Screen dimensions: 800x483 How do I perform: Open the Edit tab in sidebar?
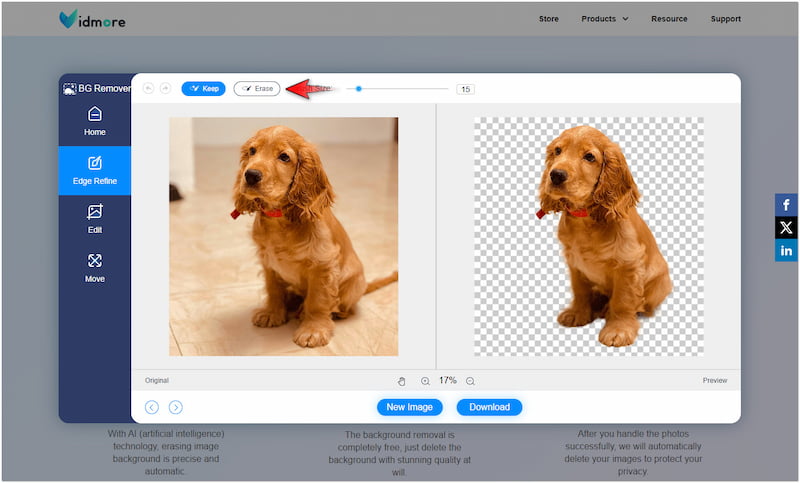point(95,219)
